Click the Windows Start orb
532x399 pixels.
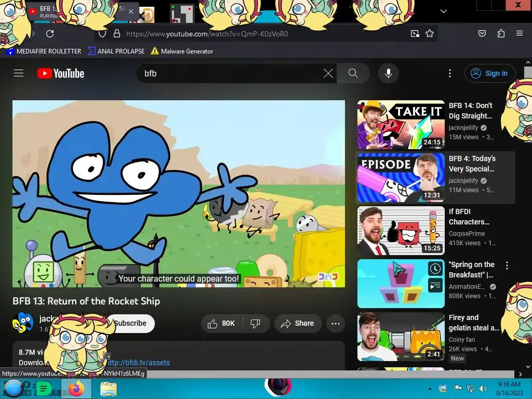pyautogui.click(x=13, y=389)
